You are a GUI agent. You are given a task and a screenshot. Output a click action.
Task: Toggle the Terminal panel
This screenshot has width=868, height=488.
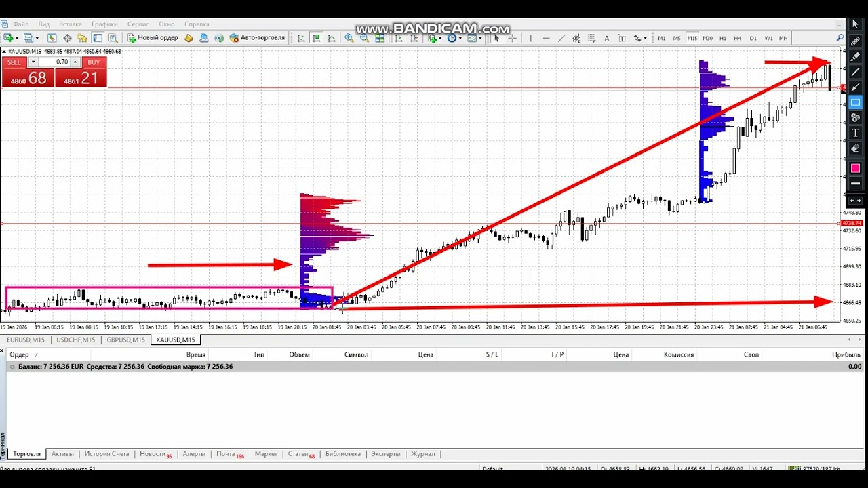tap(97, 38)
